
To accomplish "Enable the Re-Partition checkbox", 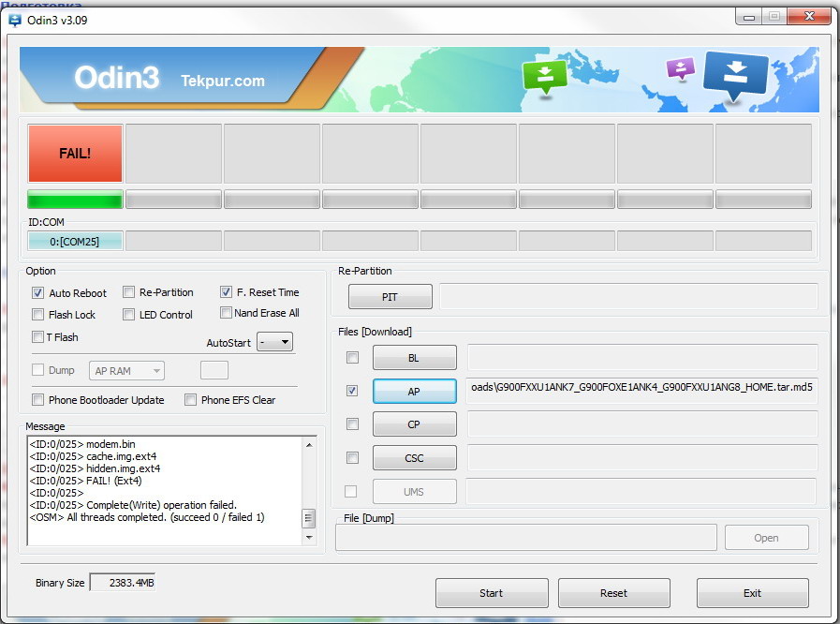I will pyautogui.click(x=129, y=292).
